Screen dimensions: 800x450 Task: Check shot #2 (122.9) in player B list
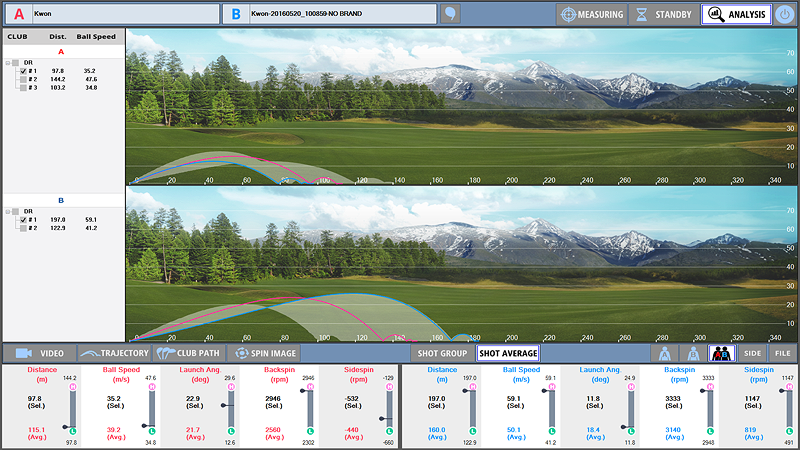pyautogui.click(x=23, y=228)
